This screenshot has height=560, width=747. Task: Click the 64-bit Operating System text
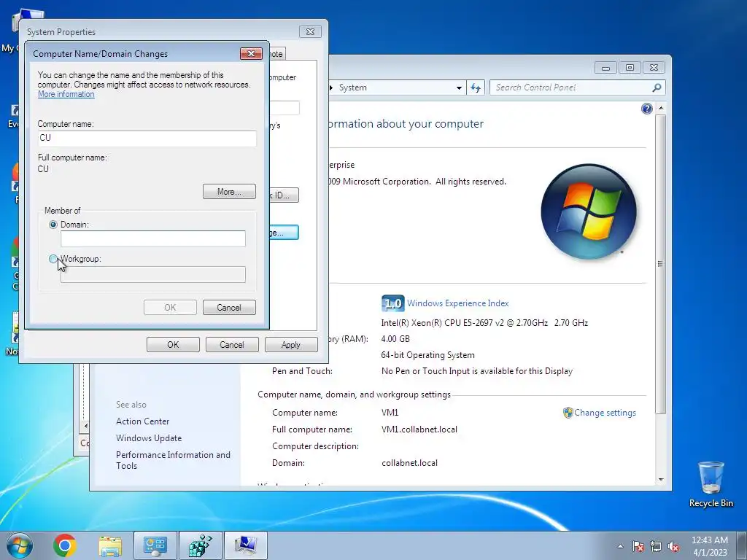click(427, 355)
